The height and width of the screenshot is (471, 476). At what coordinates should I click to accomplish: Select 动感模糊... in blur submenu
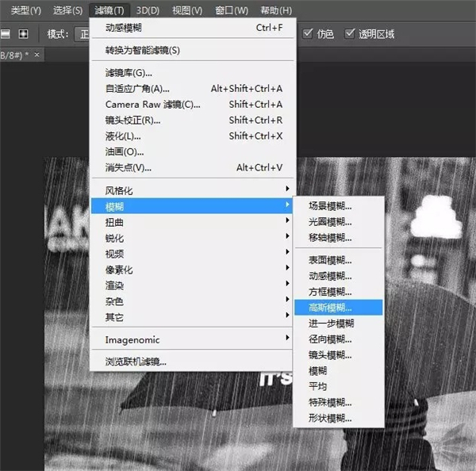click(x=339, y=276)
